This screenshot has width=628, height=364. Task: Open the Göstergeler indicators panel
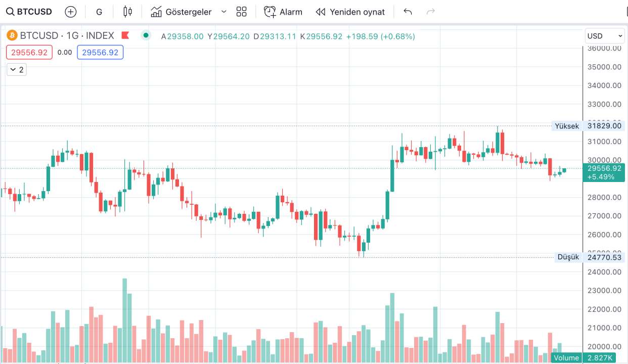181,12
